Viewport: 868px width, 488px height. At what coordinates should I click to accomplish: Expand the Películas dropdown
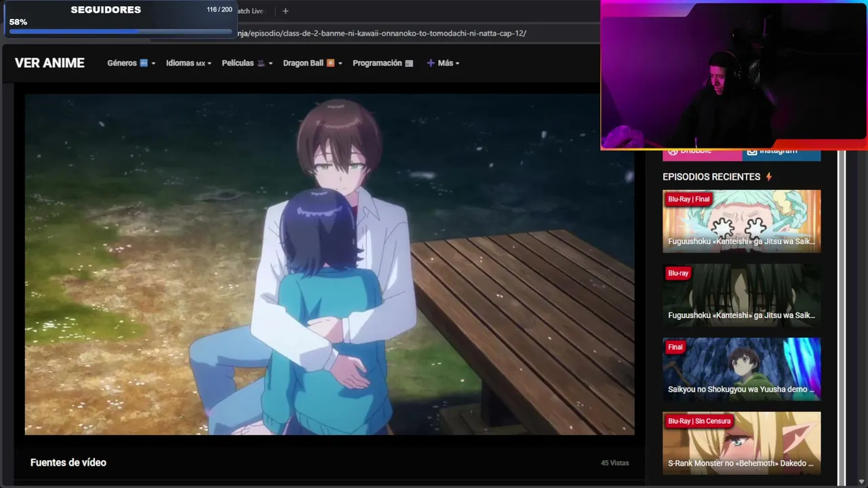click(248, 63)
